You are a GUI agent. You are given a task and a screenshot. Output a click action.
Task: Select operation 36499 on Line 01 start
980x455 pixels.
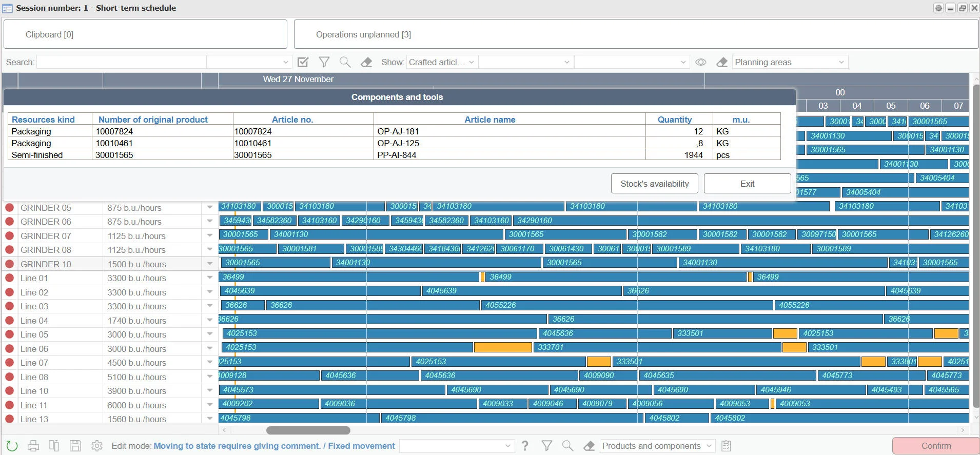(x=349, y=277)
